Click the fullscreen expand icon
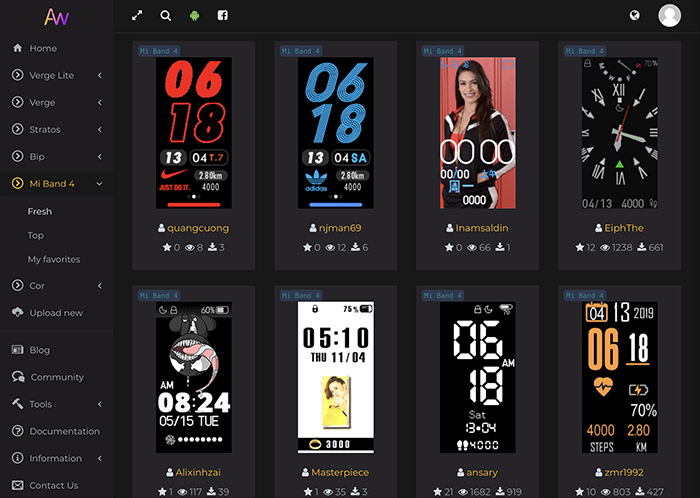Viewport: 700px width, 498px height. tap(137, 16)
